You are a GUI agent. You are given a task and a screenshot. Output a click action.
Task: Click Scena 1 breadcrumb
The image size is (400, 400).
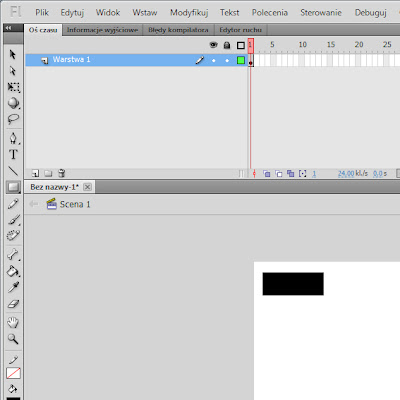pos(69,204)
